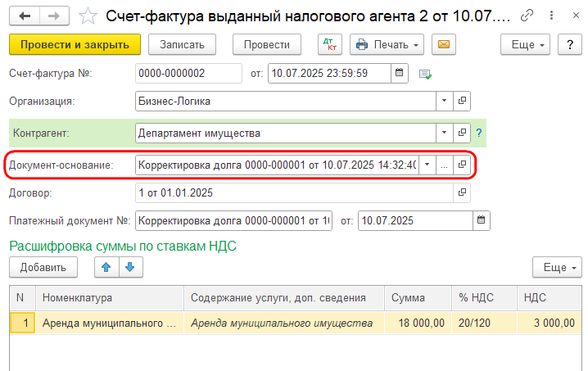Select italic Аренда муниципального имущества cell
The height and width of the screenshot is (371, 588).
pos(284,323)
